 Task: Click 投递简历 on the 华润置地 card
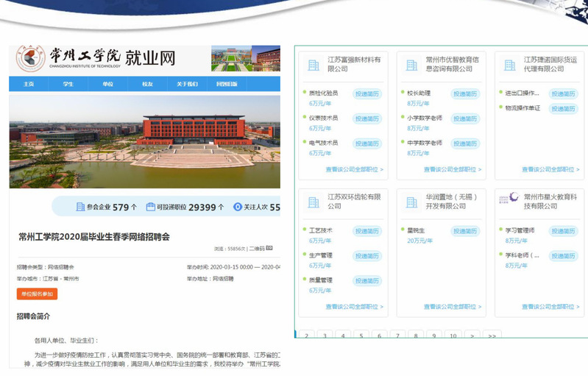click(465, 231)
